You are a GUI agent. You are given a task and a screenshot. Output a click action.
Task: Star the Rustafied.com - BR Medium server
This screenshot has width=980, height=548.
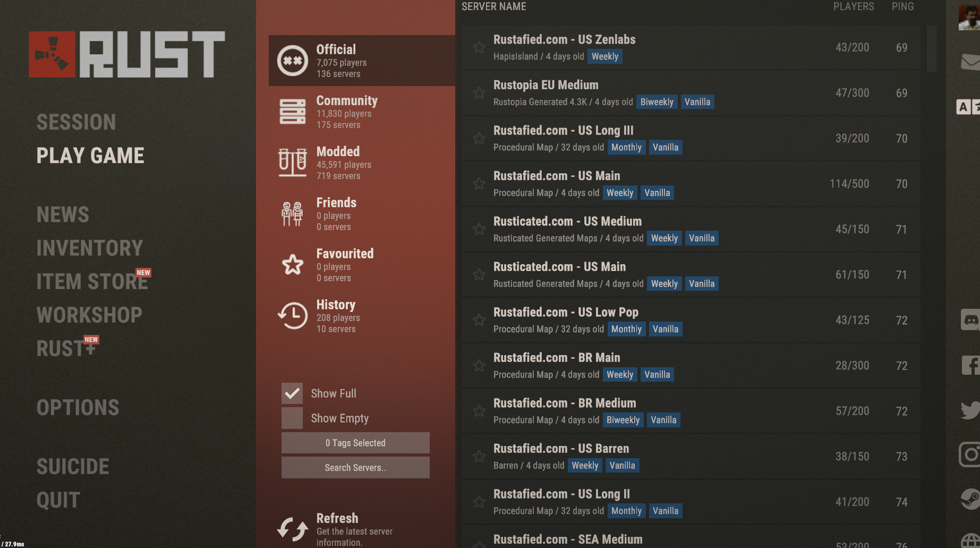point(479,411)
